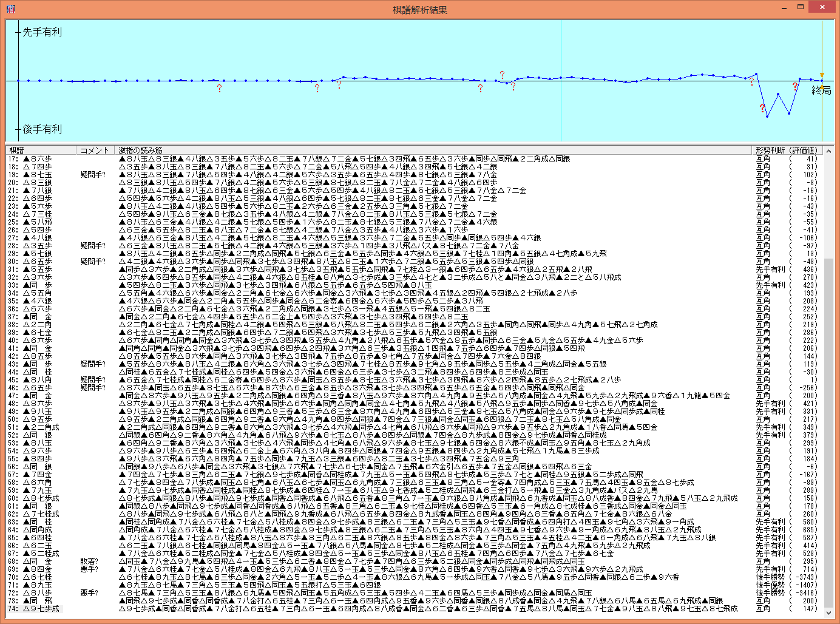Minimize the 棋譜解析結果 window
The height and width of the screenshot is (624, 840).
click(x=783, y=8)
